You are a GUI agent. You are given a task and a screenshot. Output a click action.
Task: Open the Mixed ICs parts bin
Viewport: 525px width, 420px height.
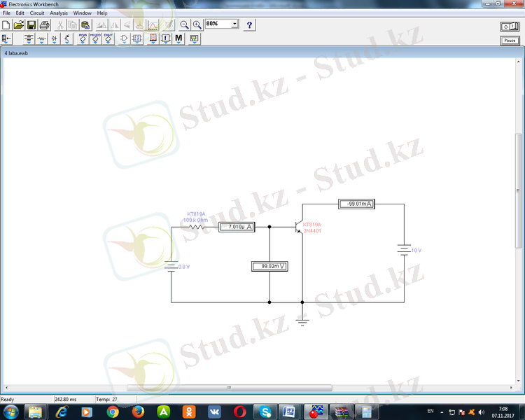[x=95, y=39]
